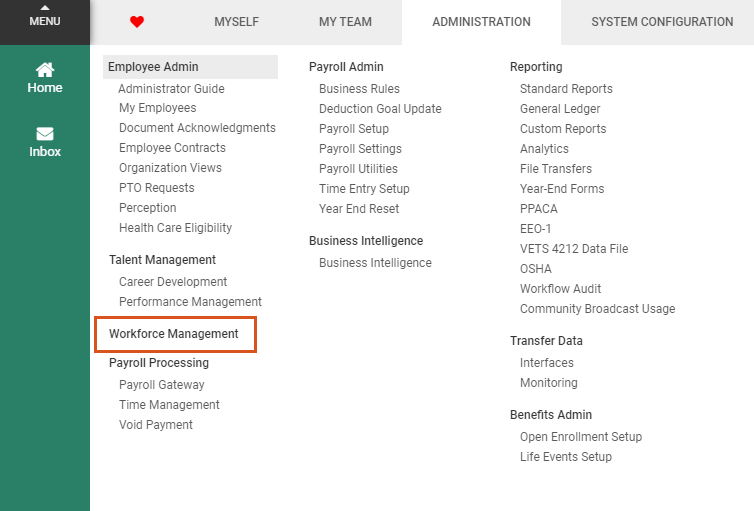754x511 pixels.
Task: Open Standard Reports
Action: pyautogui.click(x=566, y=88)
